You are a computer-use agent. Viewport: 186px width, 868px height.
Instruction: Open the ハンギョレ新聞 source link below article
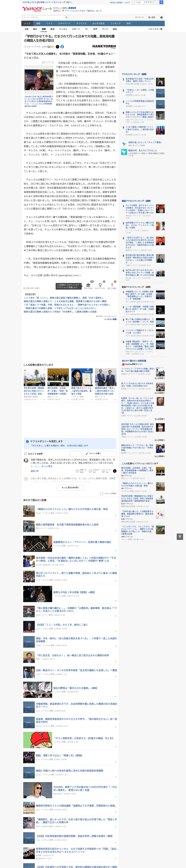110,319
